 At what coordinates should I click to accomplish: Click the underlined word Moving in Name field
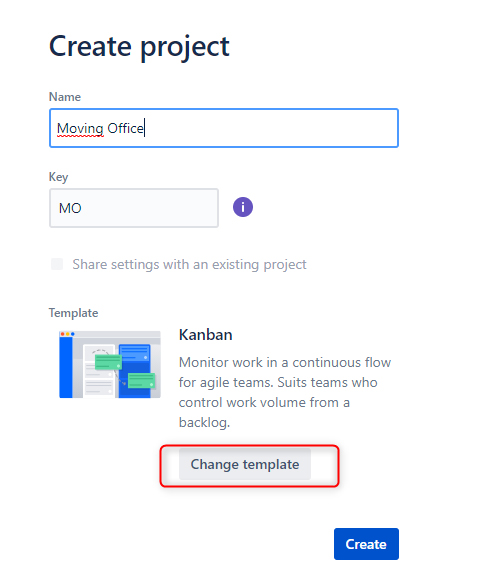tap(80, 128)
